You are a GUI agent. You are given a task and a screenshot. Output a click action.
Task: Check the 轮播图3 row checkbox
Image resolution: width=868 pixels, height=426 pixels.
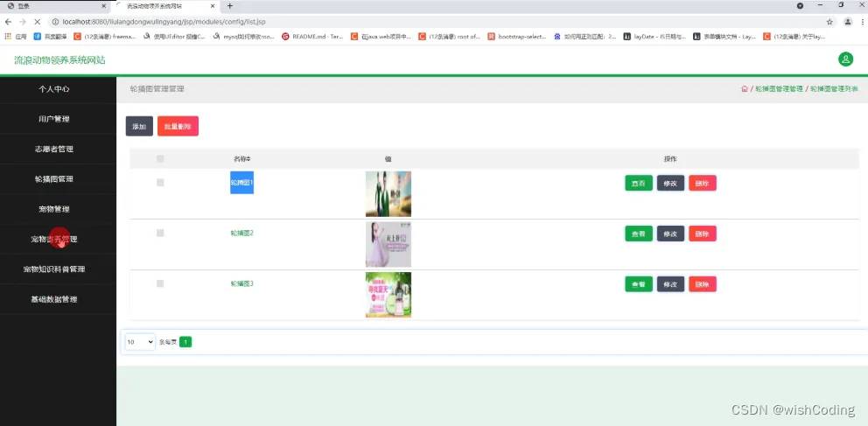[160, 283]
